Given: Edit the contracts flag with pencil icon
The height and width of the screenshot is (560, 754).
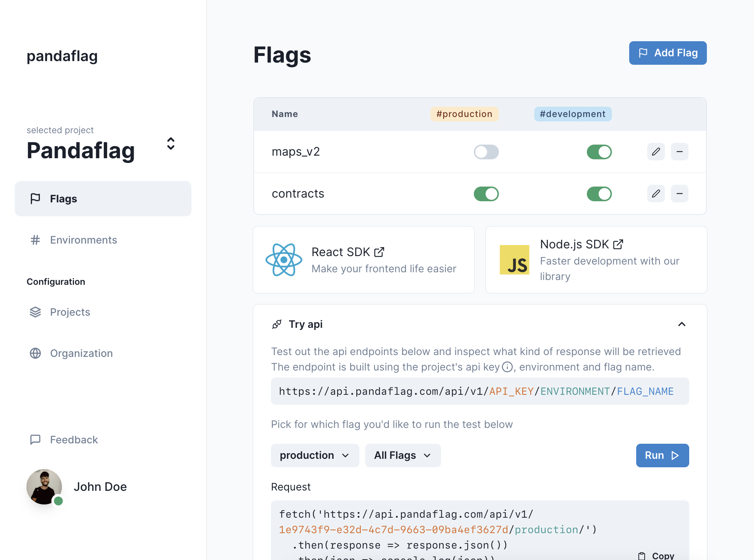Looking at the screenshot, I should 656,194.
